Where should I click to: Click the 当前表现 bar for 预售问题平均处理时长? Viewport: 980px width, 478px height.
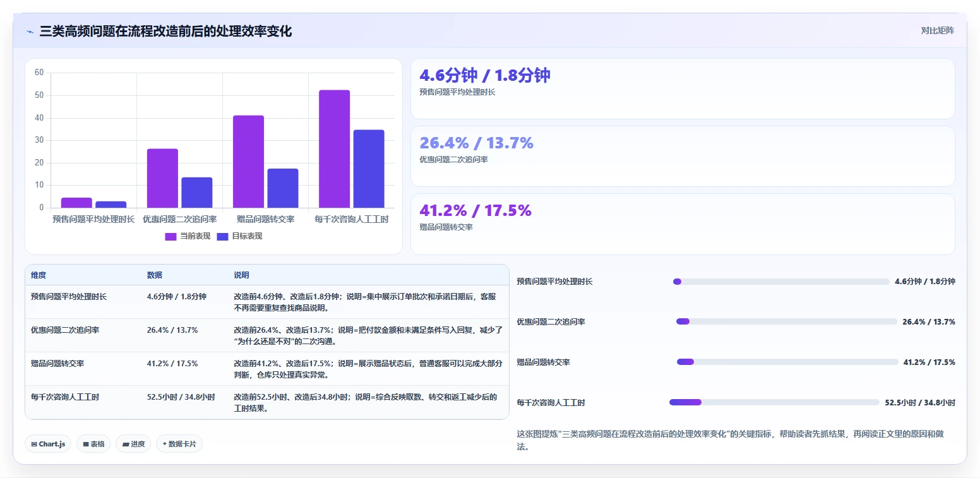tap(76, 203)
